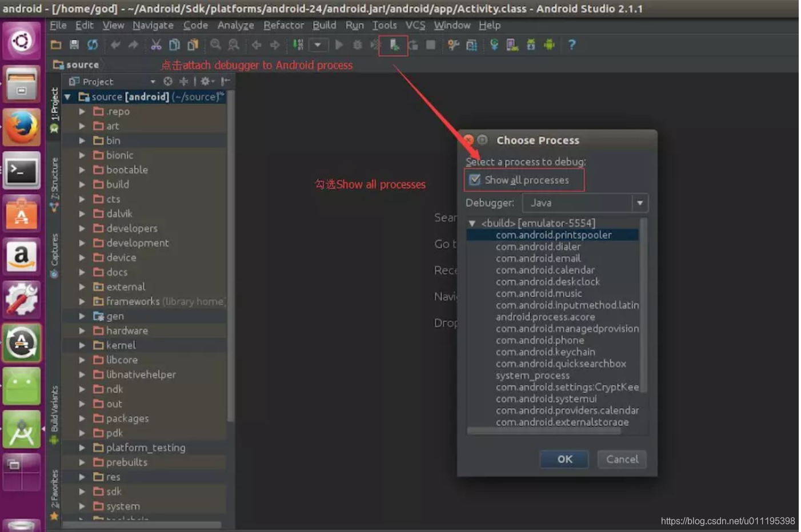Click the Replace magnifier icon

click(x=234, y=45)
